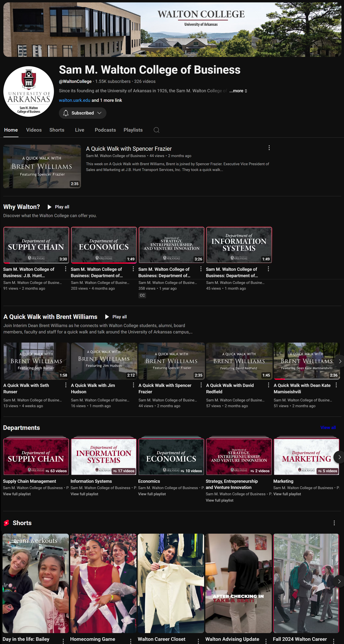Open the Podcasts tab
344x644 pixels.
(105, 130)
